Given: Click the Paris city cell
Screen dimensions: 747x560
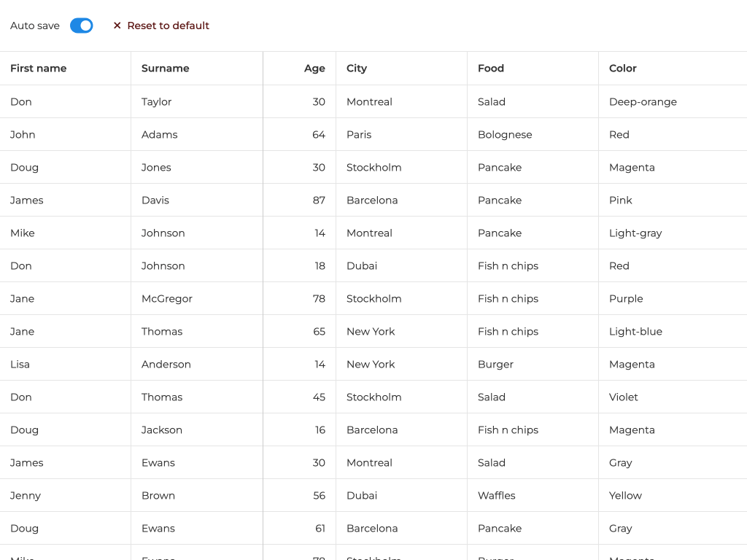Looking at the screenshot, I should (359, 135).
